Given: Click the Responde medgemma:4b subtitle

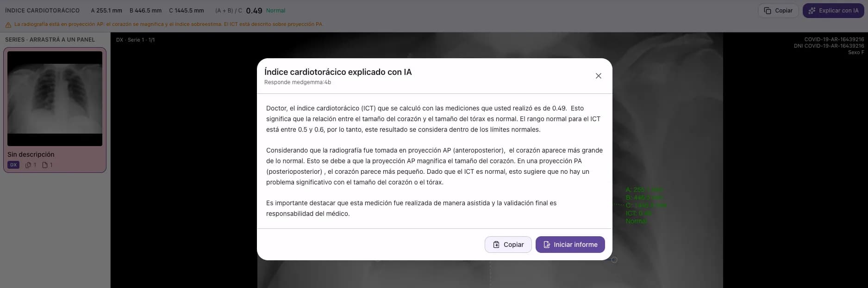Looking at the screenshot, I should tap(298, 83).
